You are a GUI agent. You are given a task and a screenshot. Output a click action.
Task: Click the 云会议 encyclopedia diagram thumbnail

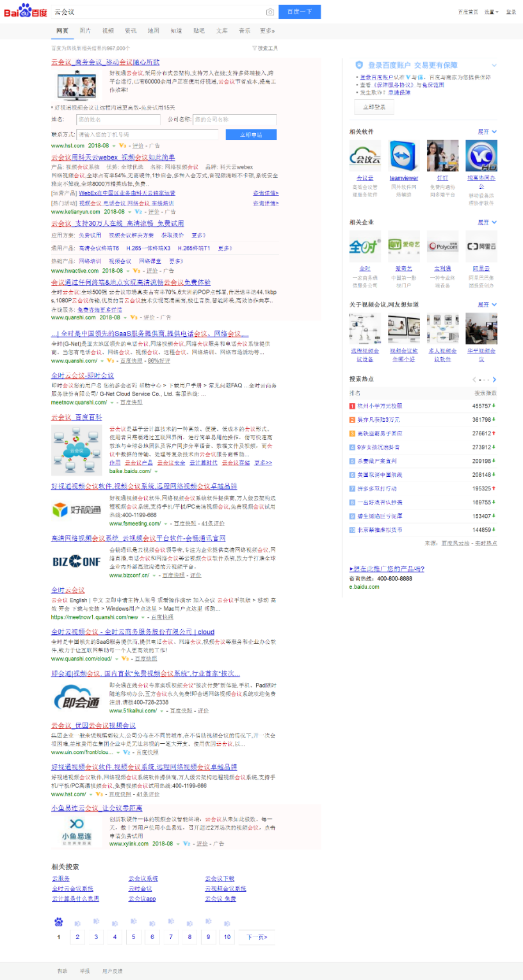pos(77,449)
